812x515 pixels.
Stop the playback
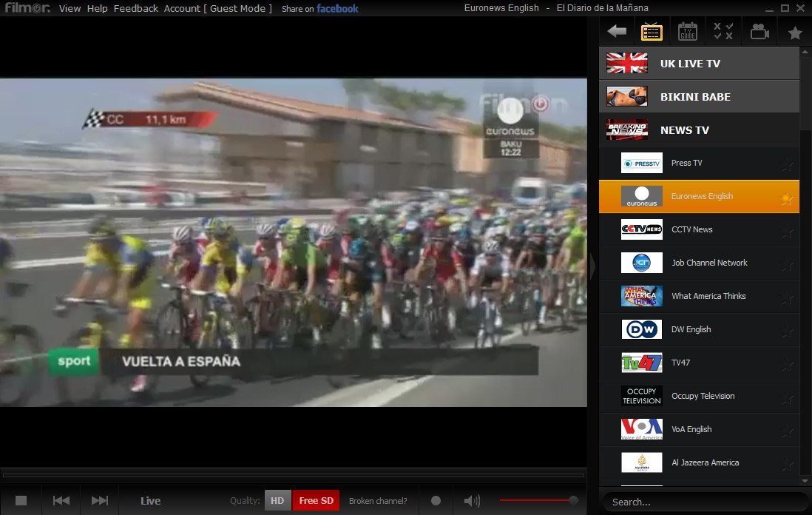(21, 501)
